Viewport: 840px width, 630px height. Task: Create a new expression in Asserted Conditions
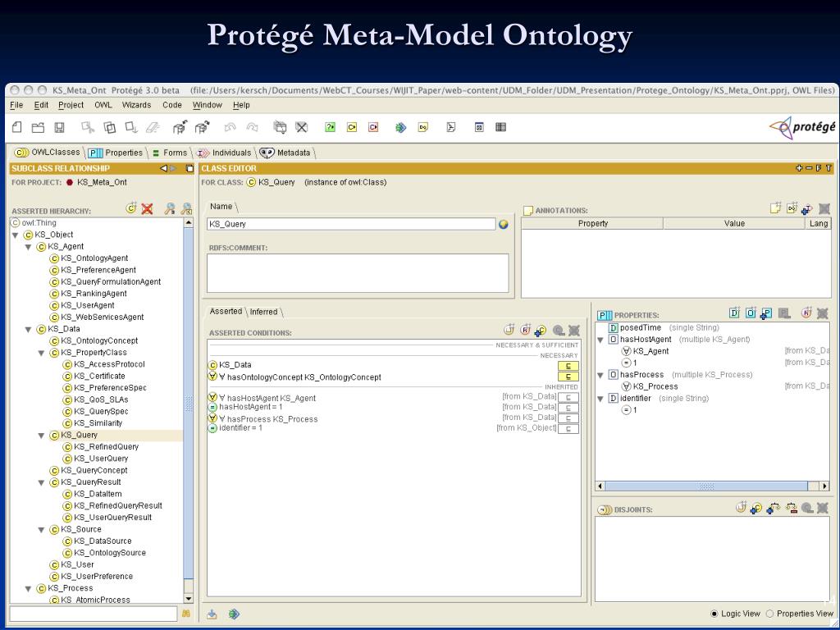509,330
